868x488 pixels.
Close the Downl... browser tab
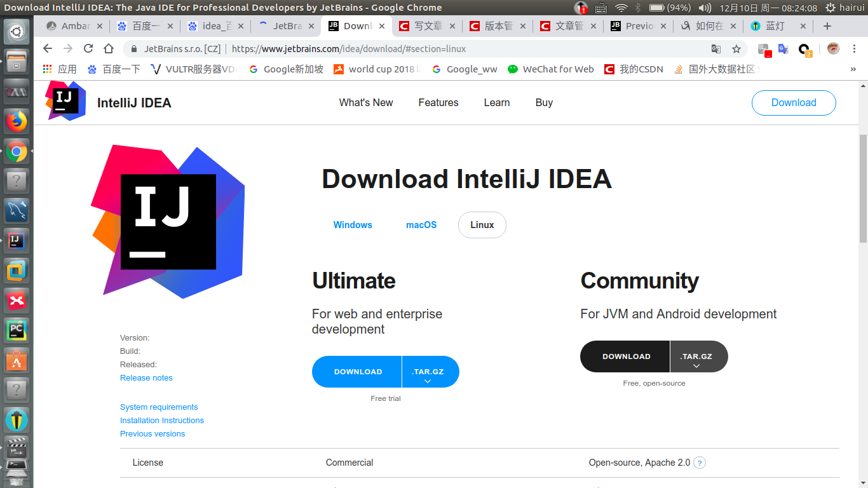[382, 26]
